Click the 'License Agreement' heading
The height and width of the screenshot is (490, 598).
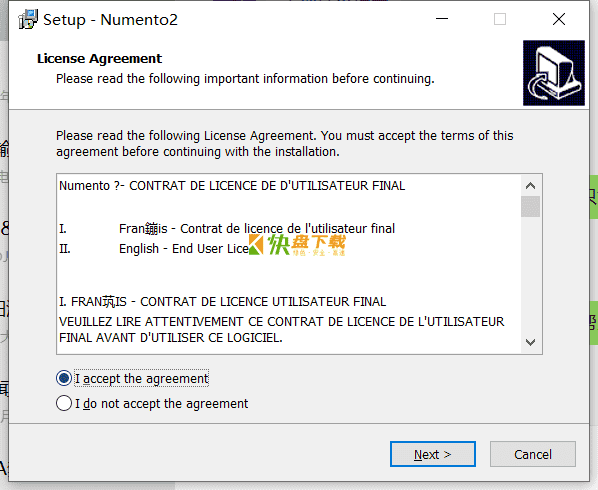point(99,58)
